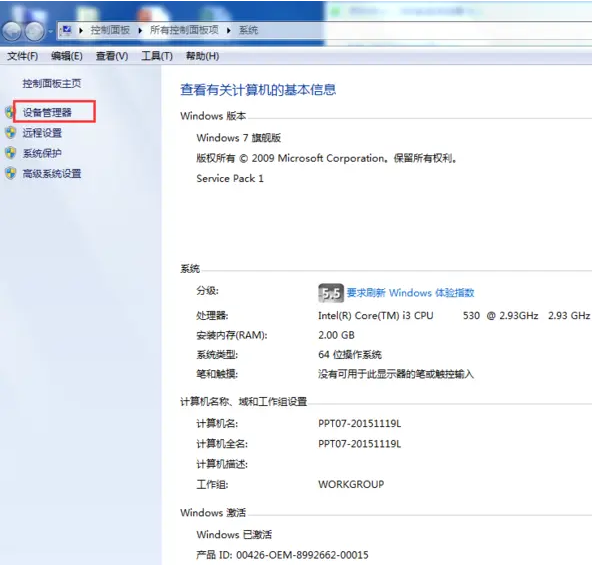Click shield icon next to 远程设置
Screen dimensions: 592x566
[11, 133]
